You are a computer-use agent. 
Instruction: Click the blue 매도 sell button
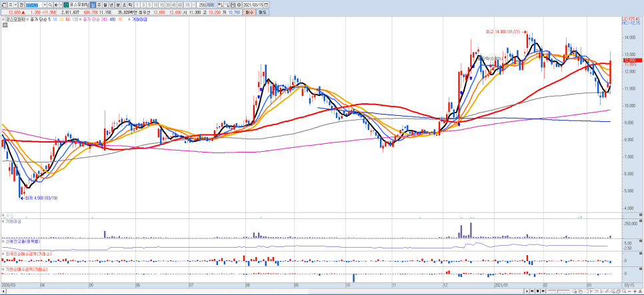(263, 12)
